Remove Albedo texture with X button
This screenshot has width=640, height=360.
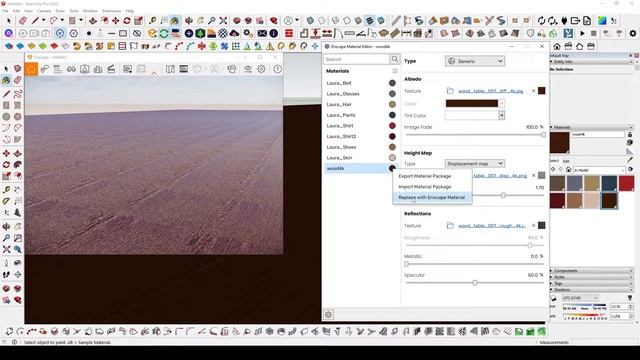pyautogui.click(x=533, y=91)
